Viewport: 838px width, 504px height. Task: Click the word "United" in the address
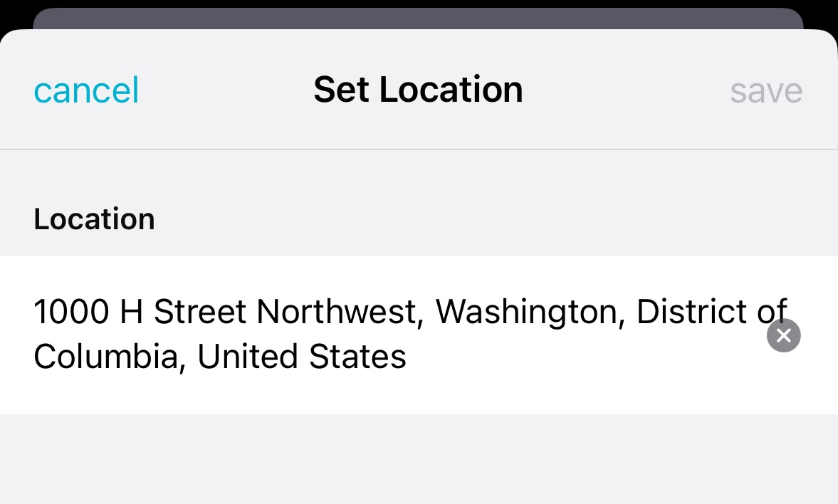click(246, 357)
